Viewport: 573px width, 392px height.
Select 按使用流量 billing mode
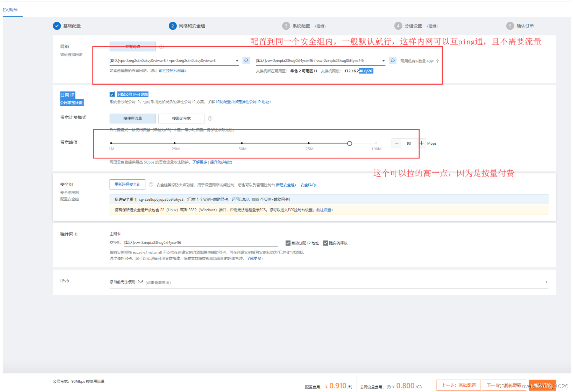[x=133, y=118]
